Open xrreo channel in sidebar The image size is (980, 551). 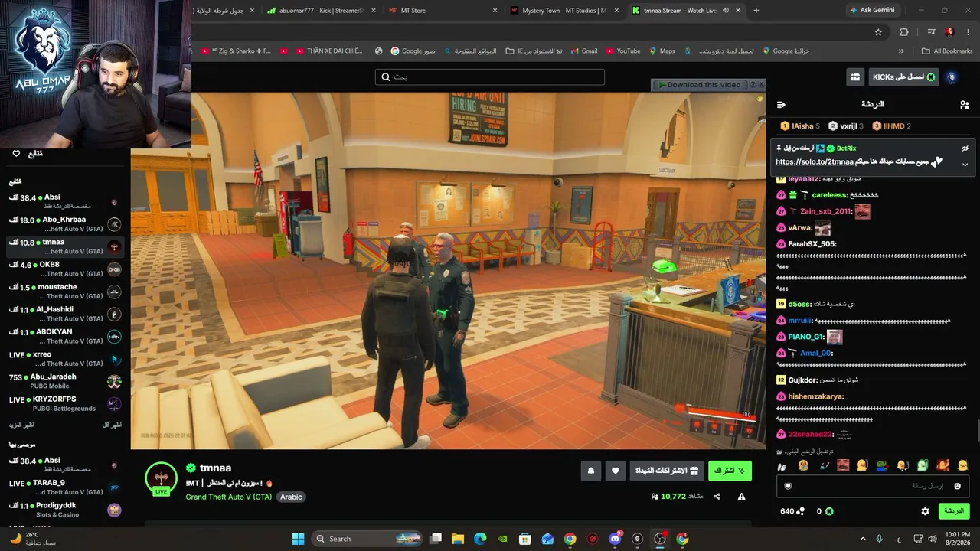(x=65, y=359)
